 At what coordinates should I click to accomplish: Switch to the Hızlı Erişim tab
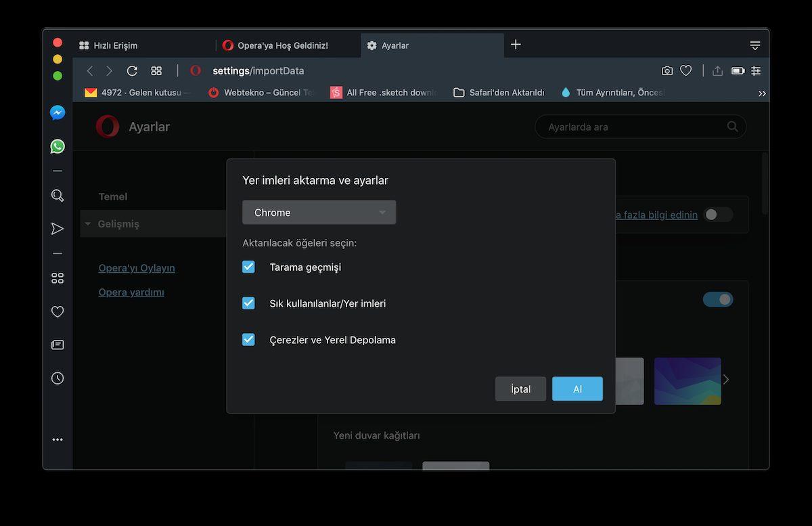click(115, 45)
